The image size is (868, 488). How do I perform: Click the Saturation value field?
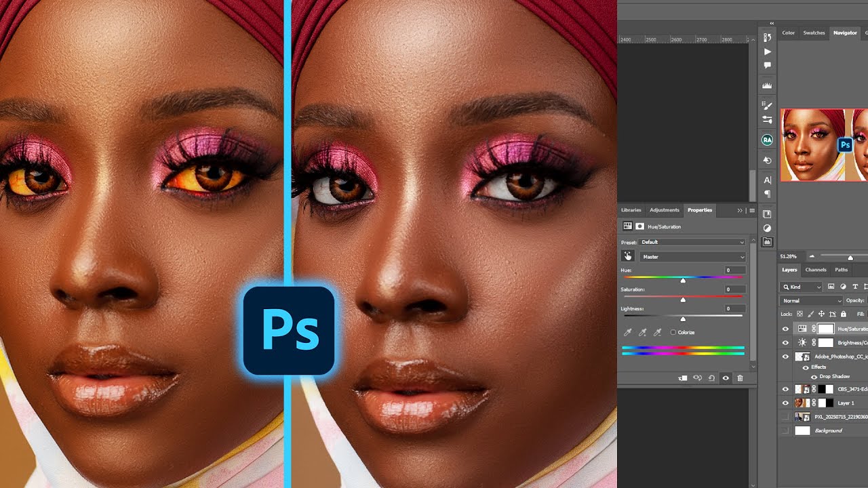tap(735, 289)
